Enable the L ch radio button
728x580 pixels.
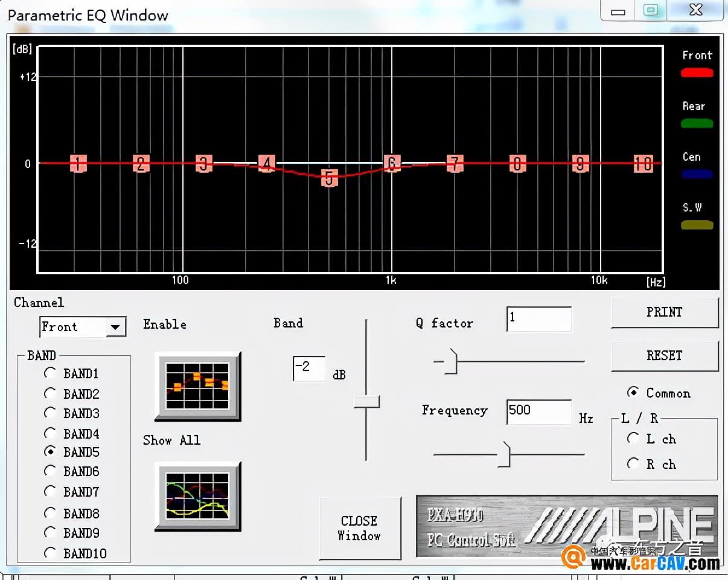[x=633, y=438]
